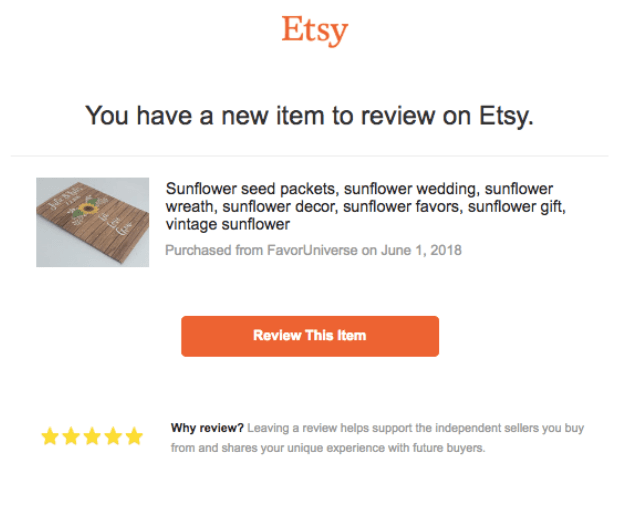
Task: Give five stars via the last star
Action: 138,437
